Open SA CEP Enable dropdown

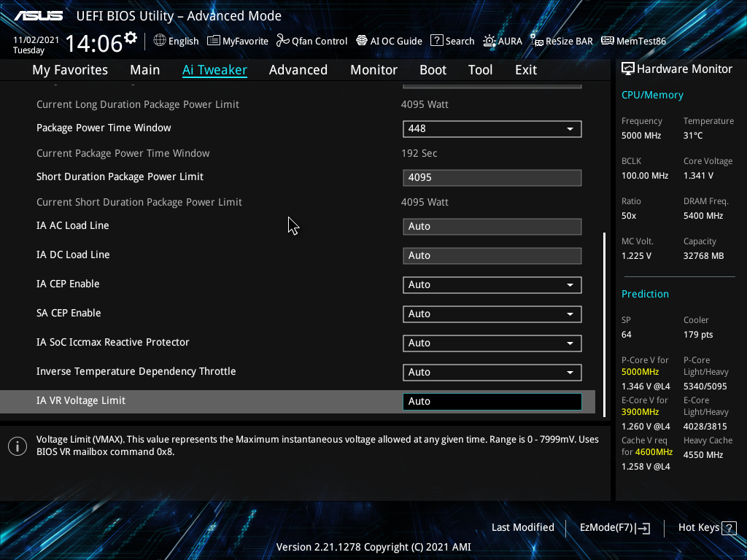(492, 314)
